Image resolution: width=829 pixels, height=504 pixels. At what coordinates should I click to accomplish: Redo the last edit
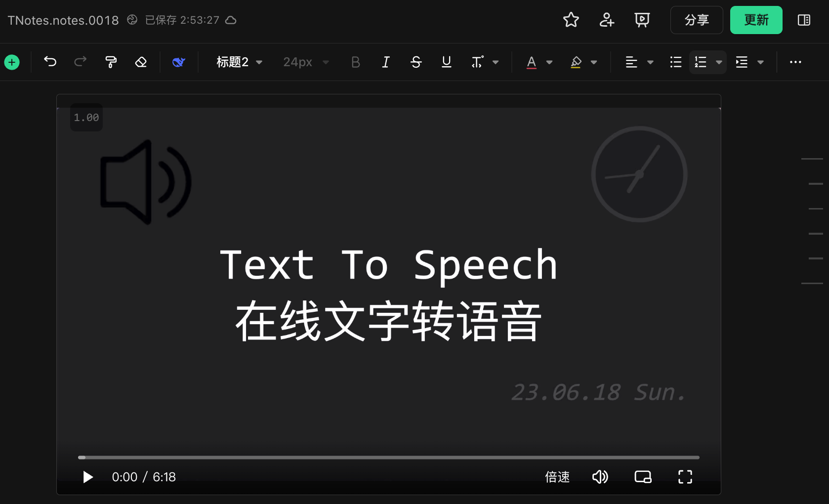click(x=80, y=62)
